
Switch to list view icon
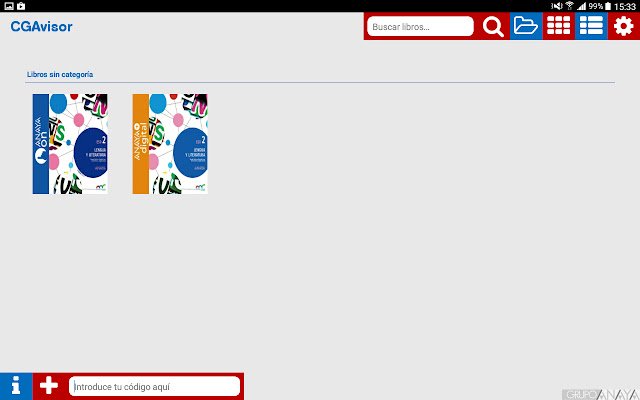point(591,26)
